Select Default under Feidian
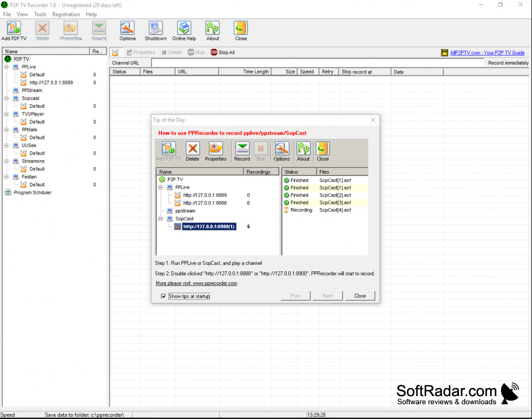The image size is (532, 419). pos(37,185)
